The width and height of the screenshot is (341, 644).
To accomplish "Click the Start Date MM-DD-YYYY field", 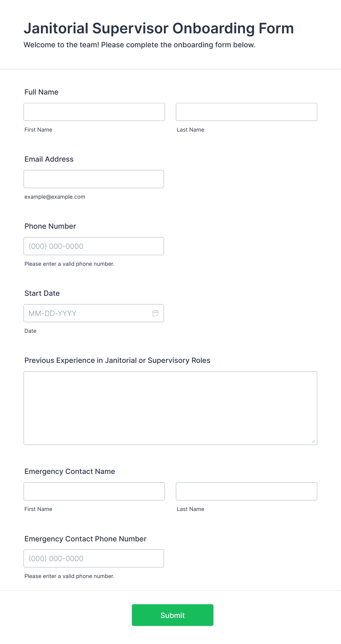I will click(x=94, y=313).
